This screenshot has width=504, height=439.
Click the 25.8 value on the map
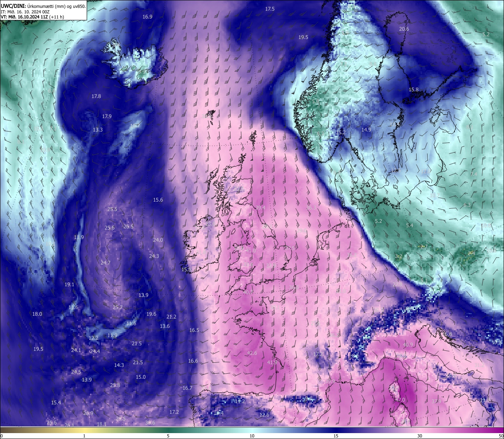pos(115,385)
